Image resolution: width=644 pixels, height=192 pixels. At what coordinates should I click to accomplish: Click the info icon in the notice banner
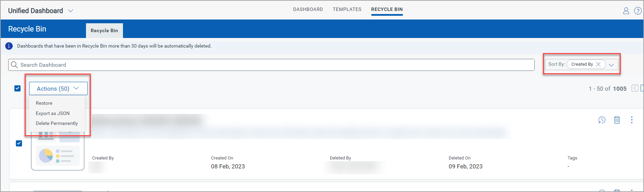[9, 46]
